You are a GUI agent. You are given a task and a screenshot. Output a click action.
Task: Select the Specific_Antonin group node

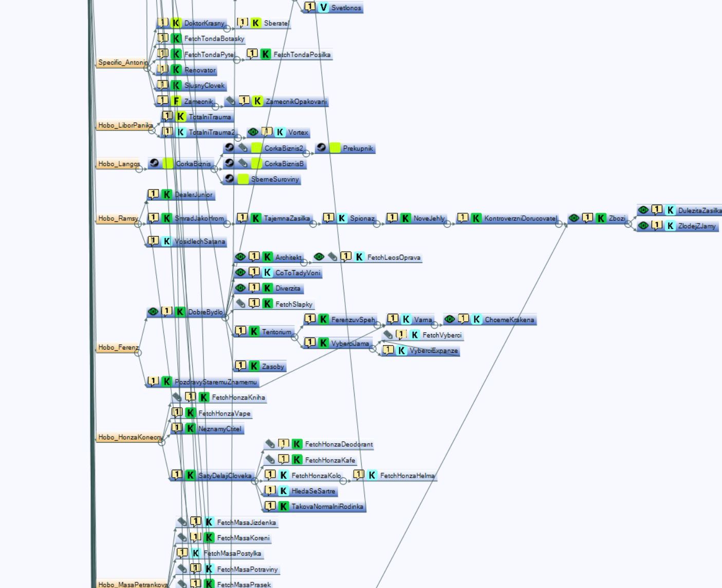tap(122, 63)
